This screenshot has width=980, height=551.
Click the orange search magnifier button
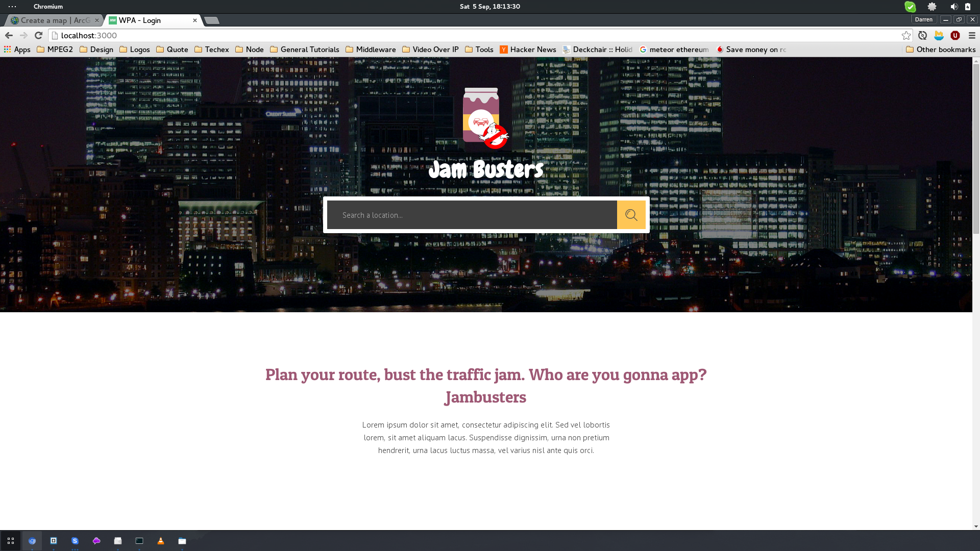631,215
